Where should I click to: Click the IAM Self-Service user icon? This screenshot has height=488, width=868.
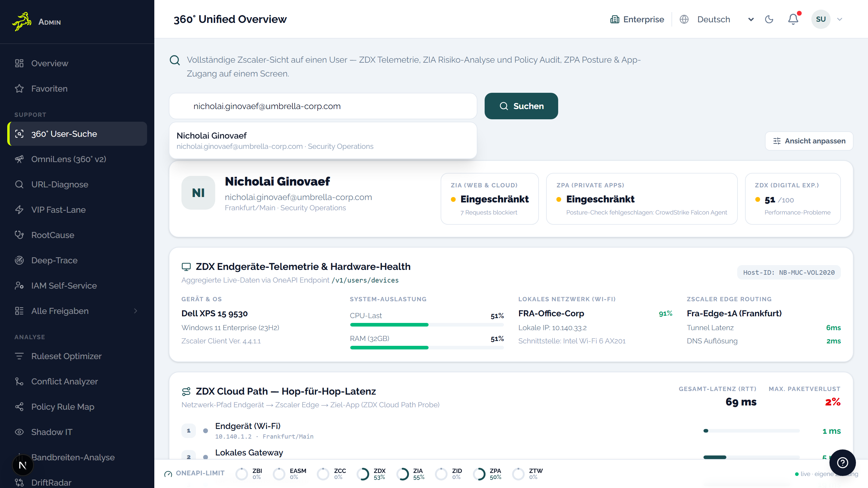[x=19, y=285]
